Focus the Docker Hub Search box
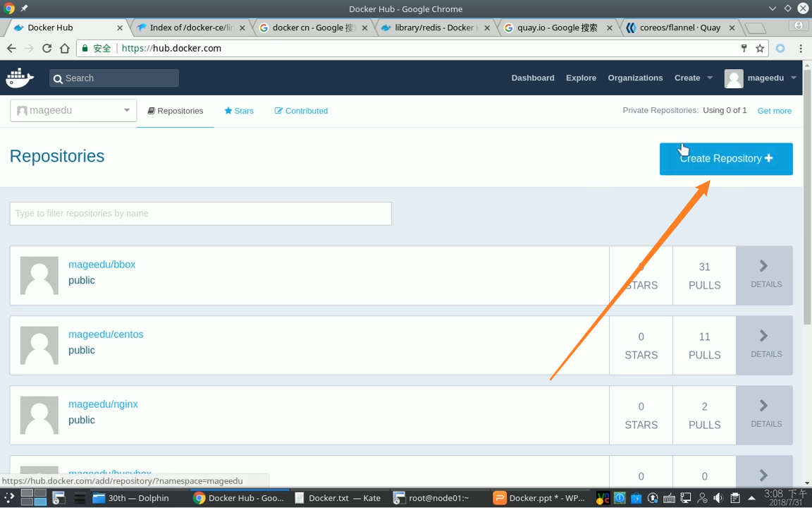 point(114,78)
